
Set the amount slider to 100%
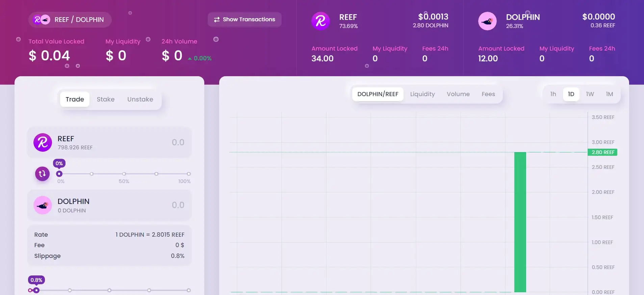pos(189,174)
